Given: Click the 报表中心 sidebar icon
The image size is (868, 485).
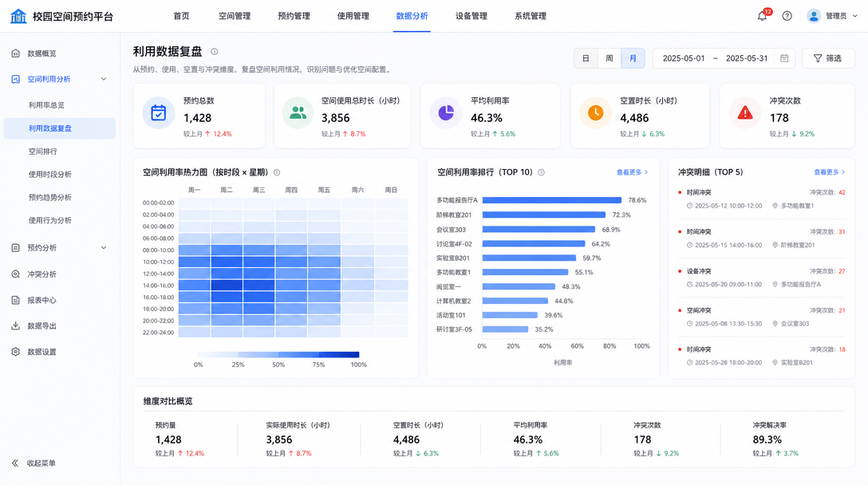Looking at the screenshot, I should pyautogui.click(x=15, y=300).
